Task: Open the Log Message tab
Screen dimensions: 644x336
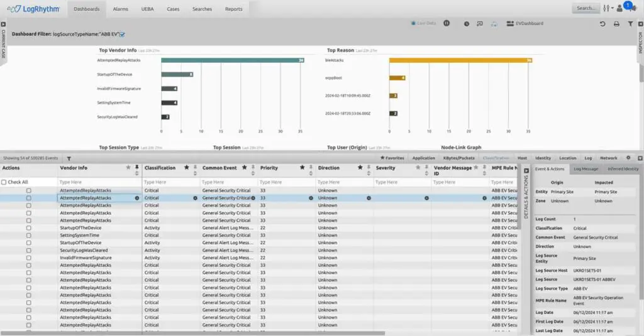Action: pyautogui.click(x=586, y=169)
